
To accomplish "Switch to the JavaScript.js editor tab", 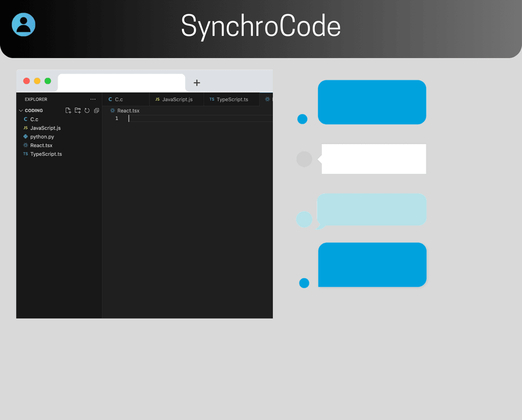I will 177,99.
